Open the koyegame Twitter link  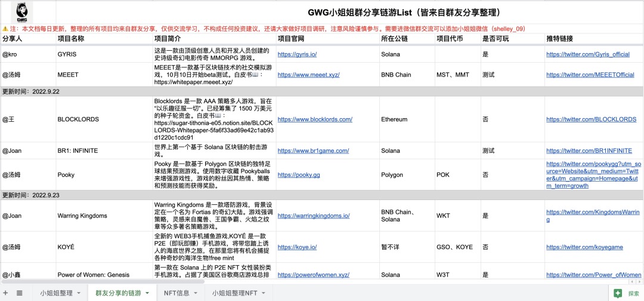click(584, 247)
